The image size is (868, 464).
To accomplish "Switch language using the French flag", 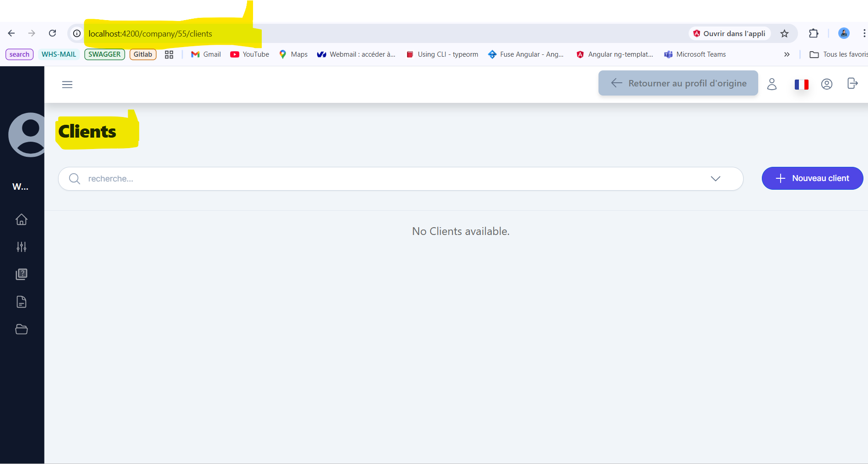I will coord(801,85).
